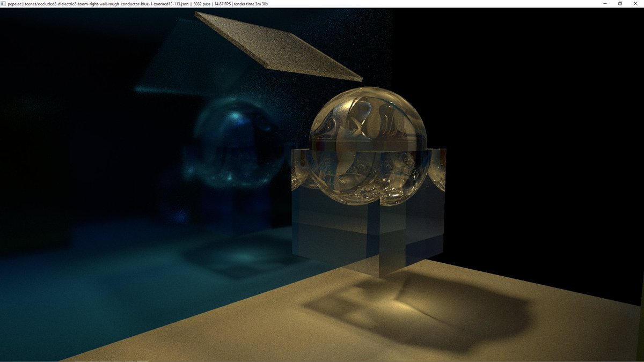Viewport: 644px width, 362px height.
Task: Close the pepelac renderer
Action: tap(636, 3)
